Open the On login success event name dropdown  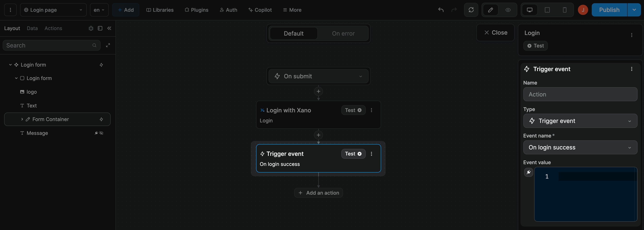coord(580,147)
